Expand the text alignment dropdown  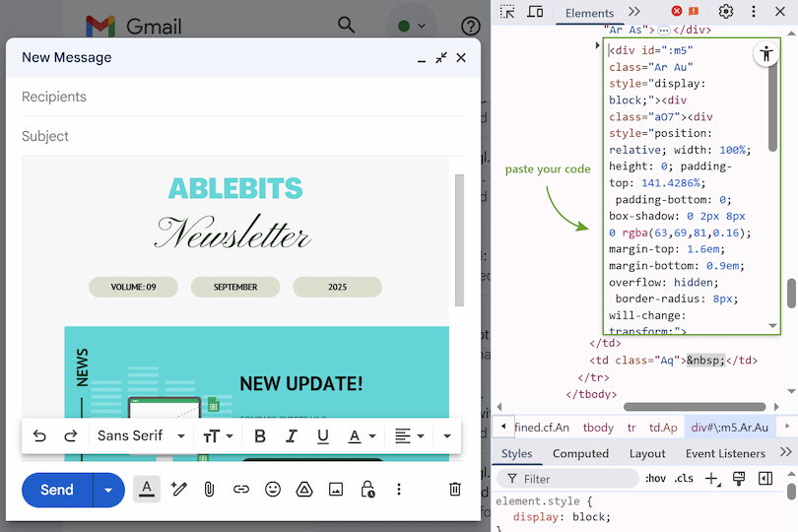coord(409,435)
